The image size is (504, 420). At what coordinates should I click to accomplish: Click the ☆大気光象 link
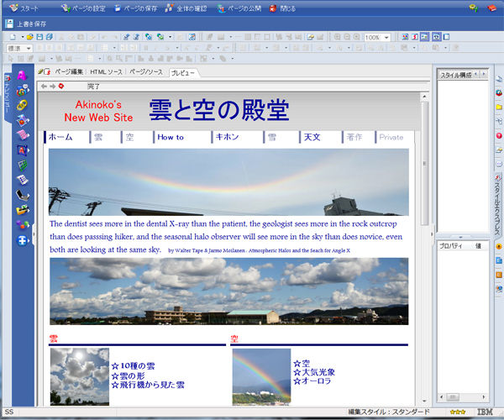click(x=314, y=372)
